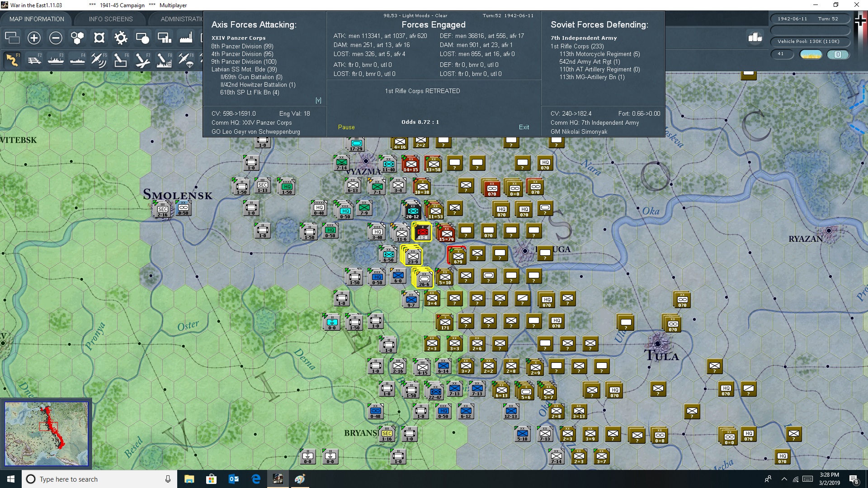Viewport: 868px width, 488px height.
Task: Select the F2 rail repair mode
Action: click(34, 60)
